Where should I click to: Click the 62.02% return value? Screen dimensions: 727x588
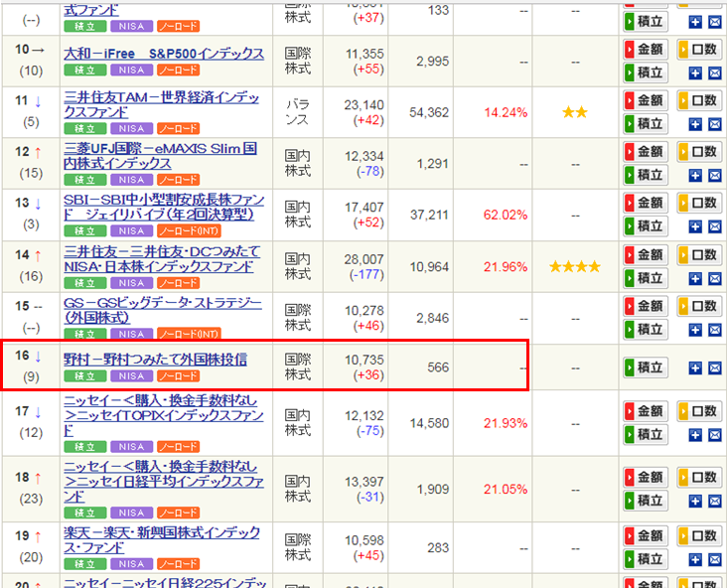tap(506, 216)
